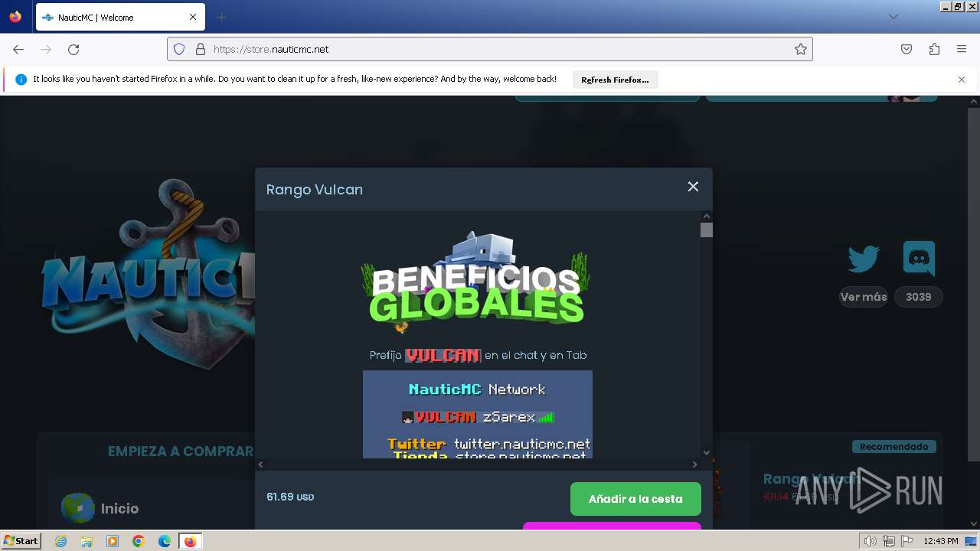Click the popup scroll down arrow
Image resolution: width=980 pixels, height=551 pixels.
(707, 452)
